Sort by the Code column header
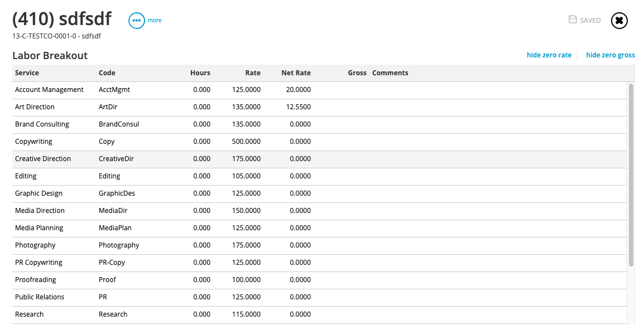The image size is (644, 325). [107, 72]
